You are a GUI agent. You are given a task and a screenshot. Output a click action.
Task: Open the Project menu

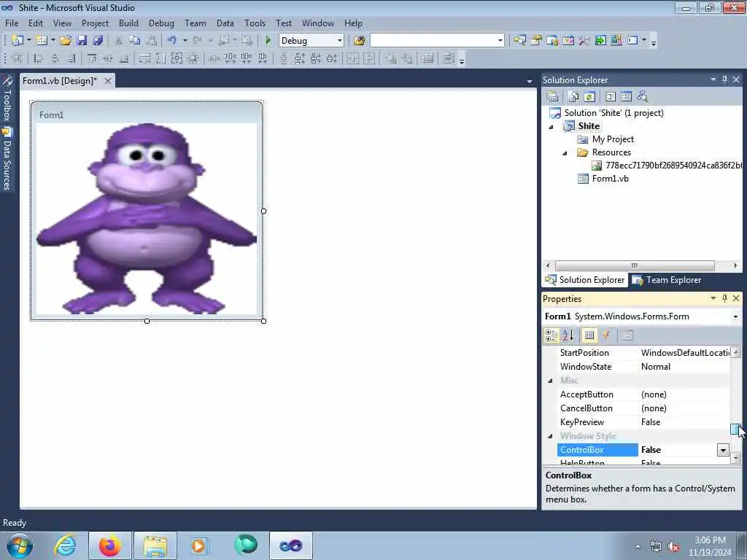click(95, 23)
